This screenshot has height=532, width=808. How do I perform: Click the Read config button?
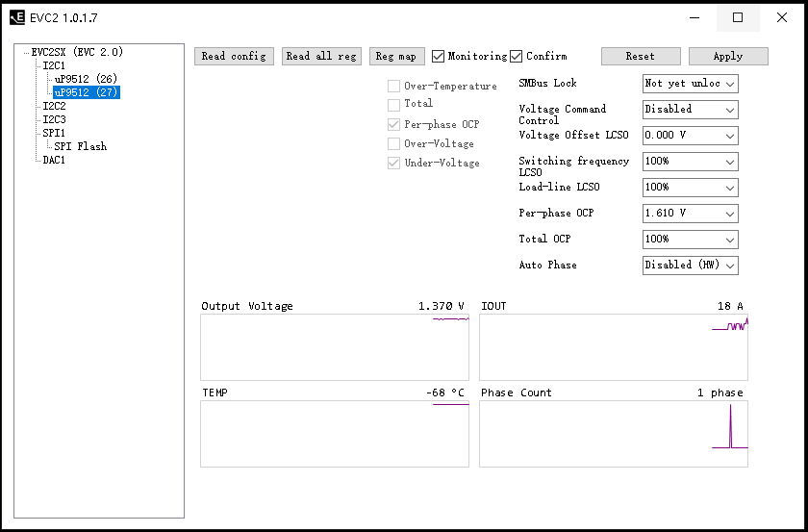click(x=234, y=57)
